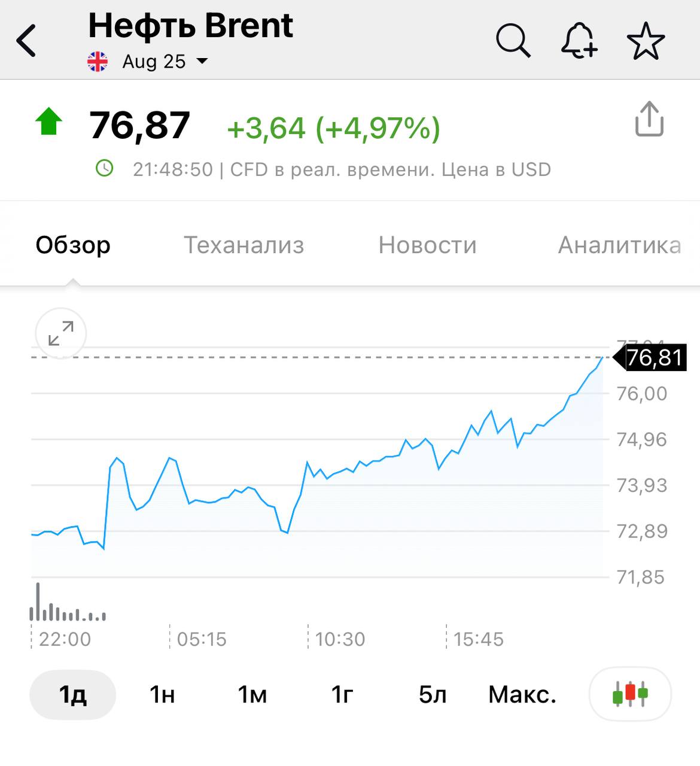This screenshot has height=766, width=700.
Task: Open the Aug 25 contract dropdown
Action: [165, 62]
